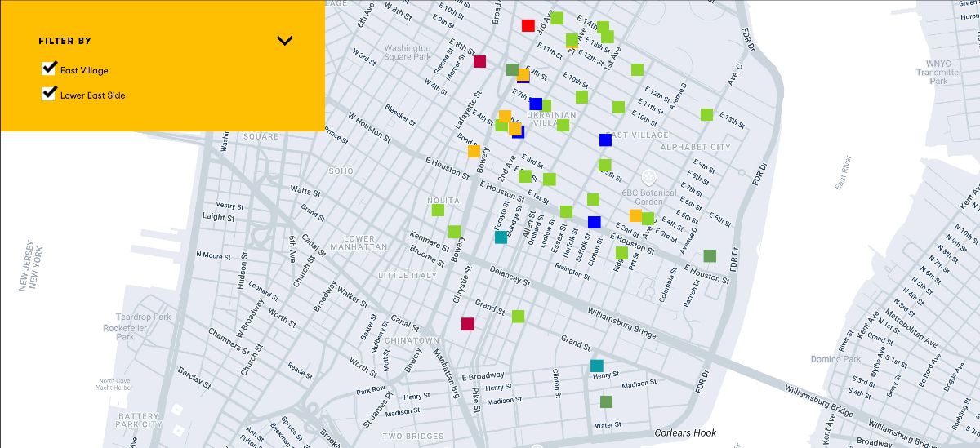
Task: Select the crimson marker below Grand St in Chinatown
Action: pos(467,324)
